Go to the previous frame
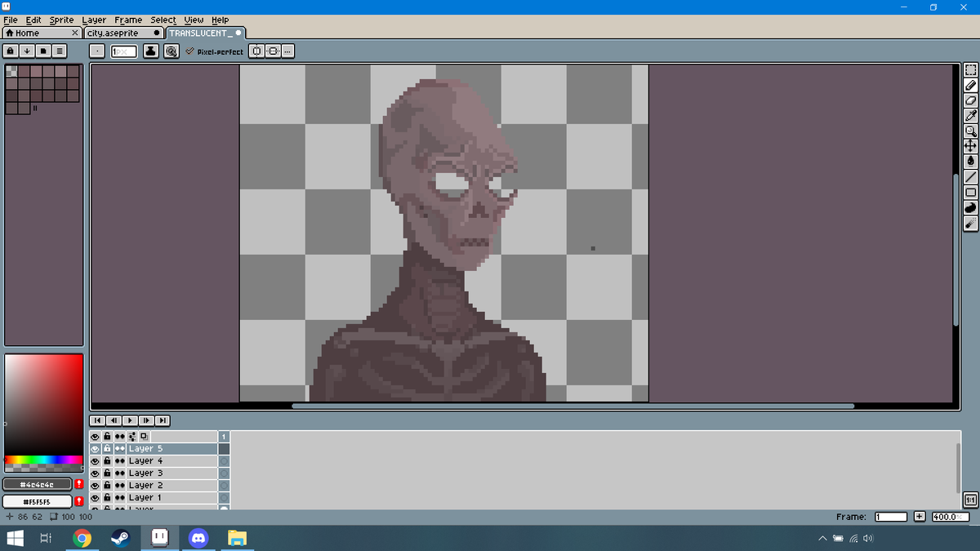 point(114,420)
